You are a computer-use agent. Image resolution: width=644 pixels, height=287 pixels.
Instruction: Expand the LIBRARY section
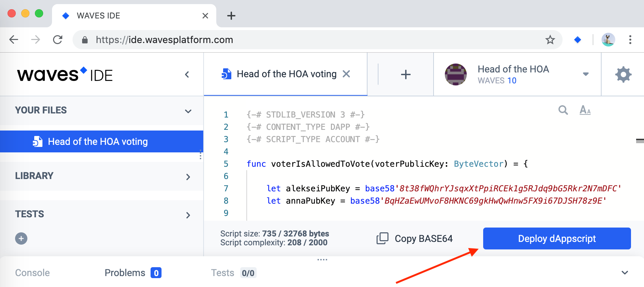point(188,177)
